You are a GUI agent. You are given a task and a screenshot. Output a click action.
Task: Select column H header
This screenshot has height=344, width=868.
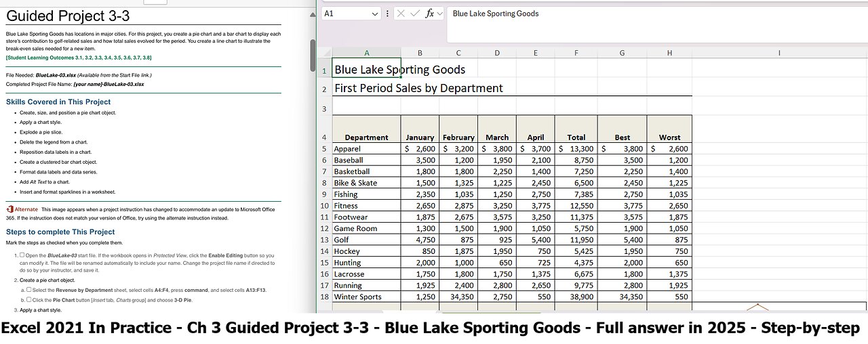[x=670, y=53]
